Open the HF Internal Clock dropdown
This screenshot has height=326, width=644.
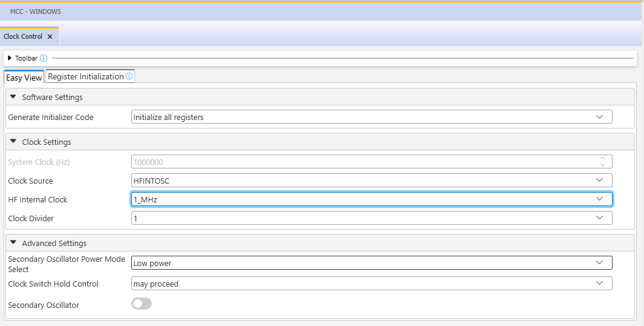click(371, 199)
